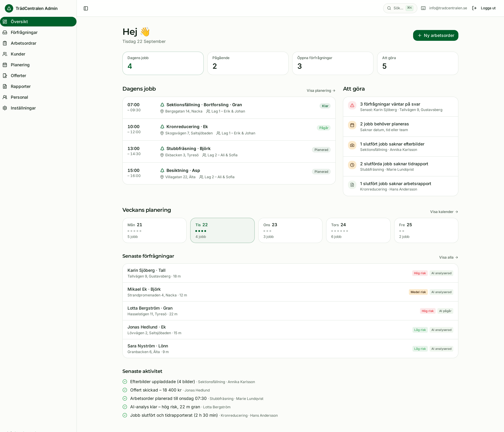This screenshot has width=504, height=432.
Task: Click the check icon beside Efterbilder uppladdade
Action: click(x=125, y=382)
